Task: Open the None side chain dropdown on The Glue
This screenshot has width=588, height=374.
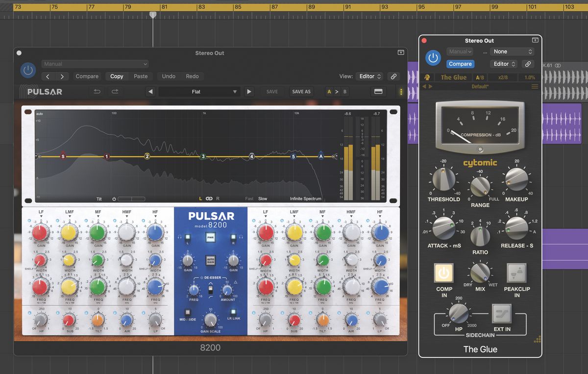Action: (x=512, y=51)
